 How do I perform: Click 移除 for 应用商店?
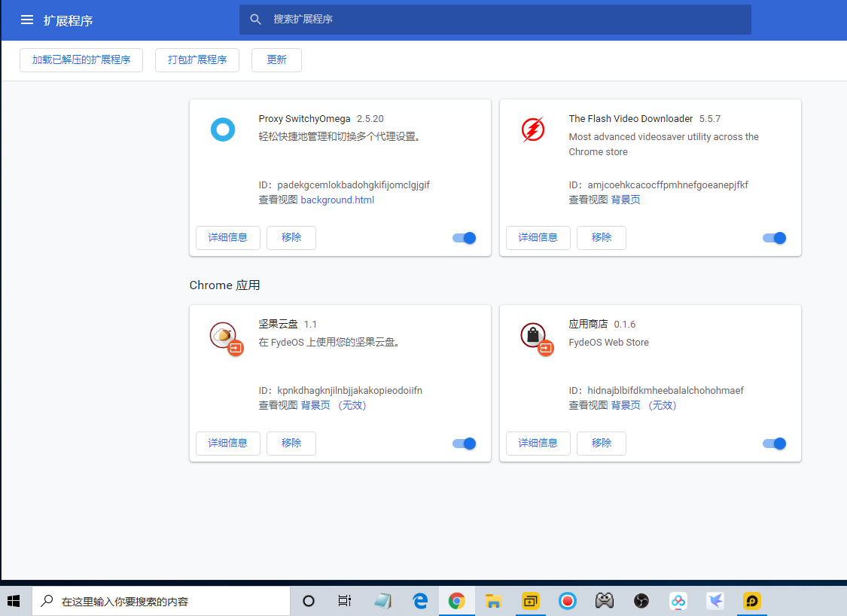(x=602, y=444)
